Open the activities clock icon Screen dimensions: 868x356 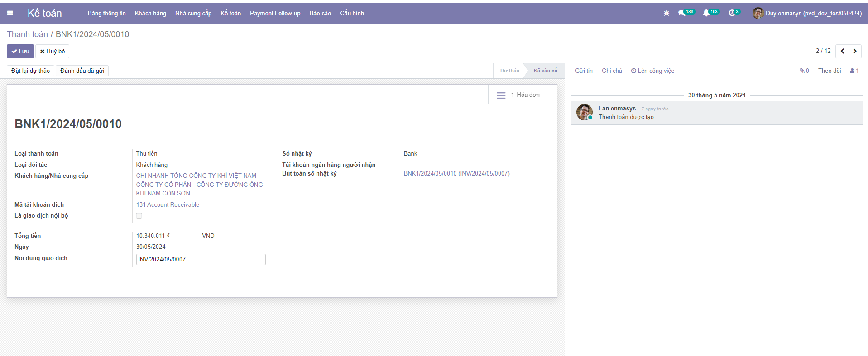pos(731,14)
